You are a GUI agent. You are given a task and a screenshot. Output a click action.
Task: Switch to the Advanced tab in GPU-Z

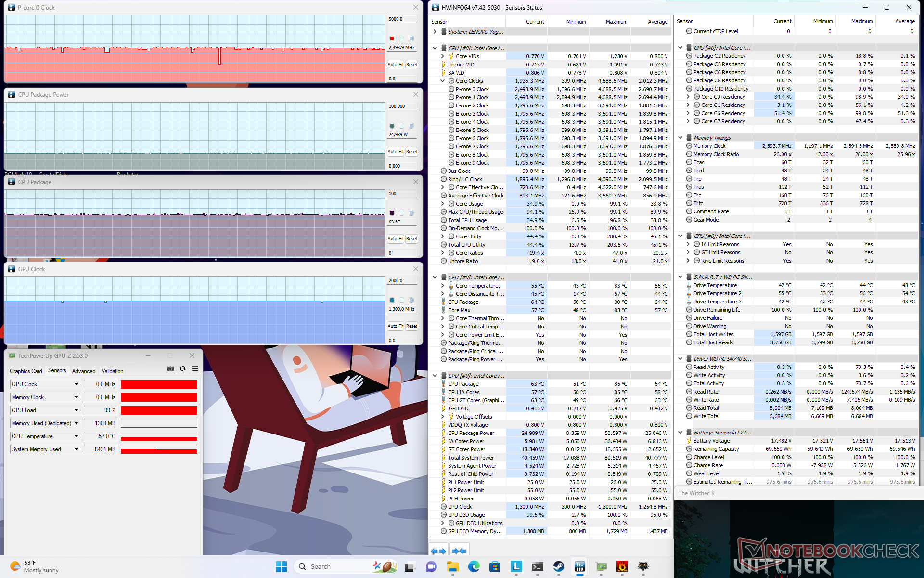[x=84, y=371]
